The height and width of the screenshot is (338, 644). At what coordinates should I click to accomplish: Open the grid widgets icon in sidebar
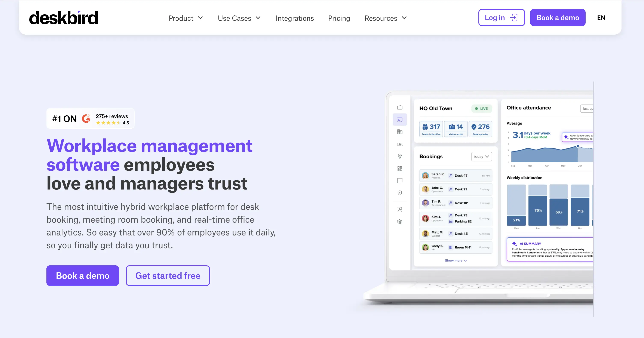pos(400,169)
